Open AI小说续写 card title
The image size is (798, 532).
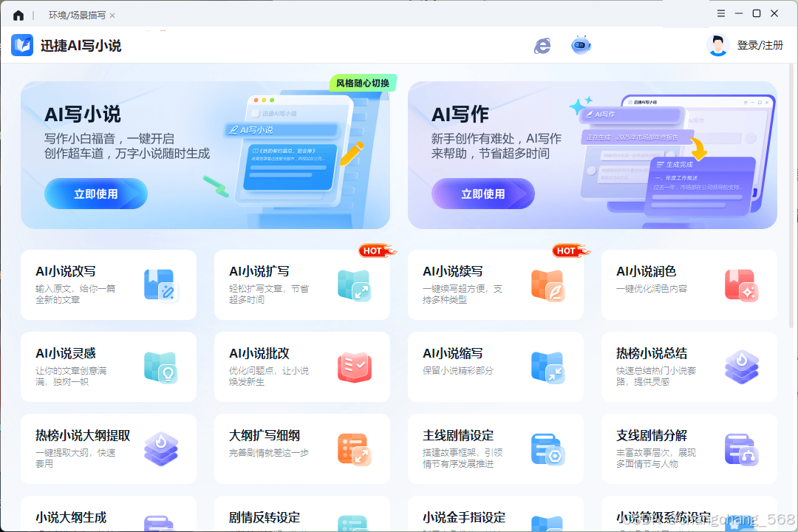[x=452, y=271]
